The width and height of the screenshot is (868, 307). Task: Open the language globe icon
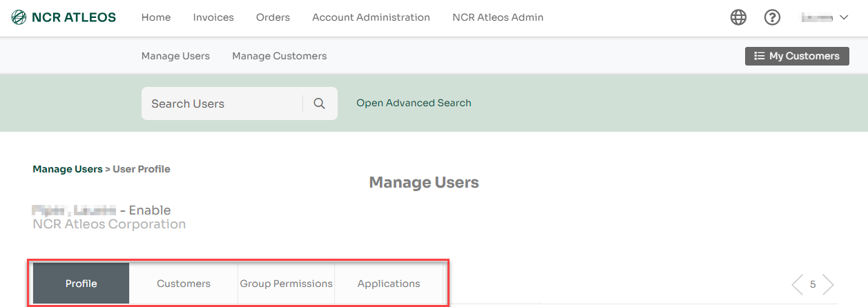738,17
